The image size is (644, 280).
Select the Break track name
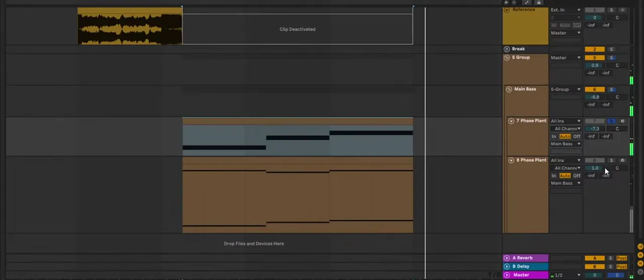coord(518,49)
